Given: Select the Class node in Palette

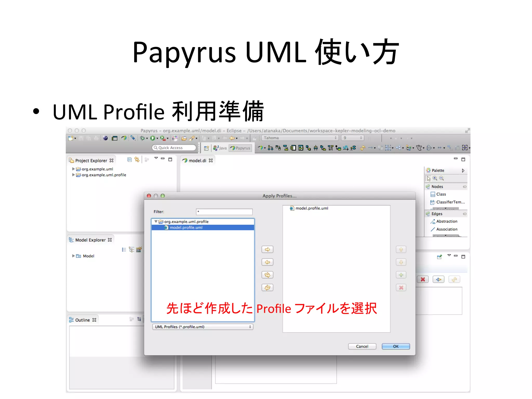Looking at the screenshot, I should pyautogui.click(x=438, y=194).
